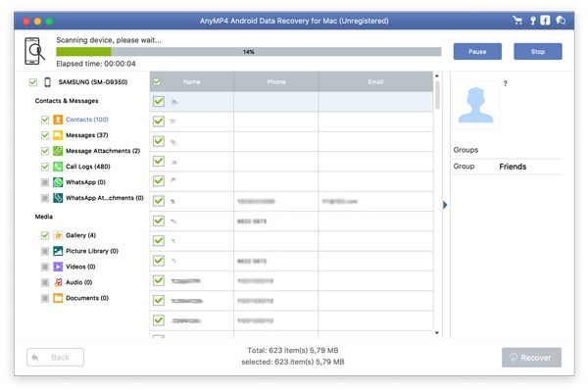Viewport: 588px width, 392px height.
Task: Select the Contacts category icon
Action: click(x=58, y=120)
